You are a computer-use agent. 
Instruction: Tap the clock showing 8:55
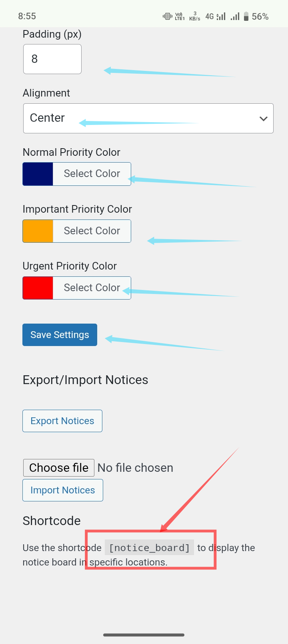(27, 16)
